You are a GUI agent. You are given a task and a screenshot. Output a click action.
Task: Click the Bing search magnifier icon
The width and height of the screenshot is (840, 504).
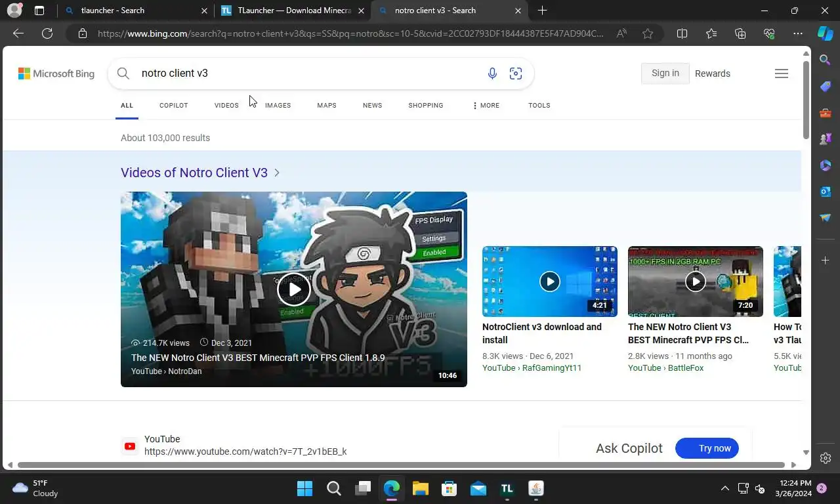click(123, 73)
